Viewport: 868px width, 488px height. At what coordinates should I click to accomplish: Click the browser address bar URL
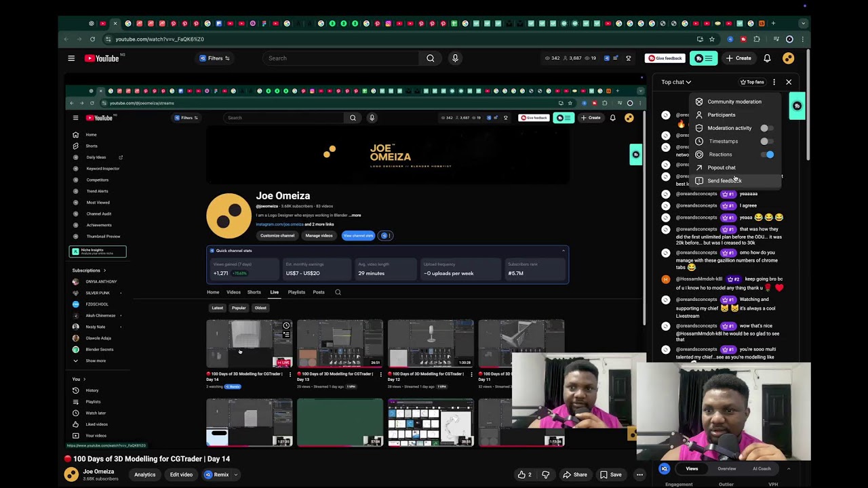(159, 39)
